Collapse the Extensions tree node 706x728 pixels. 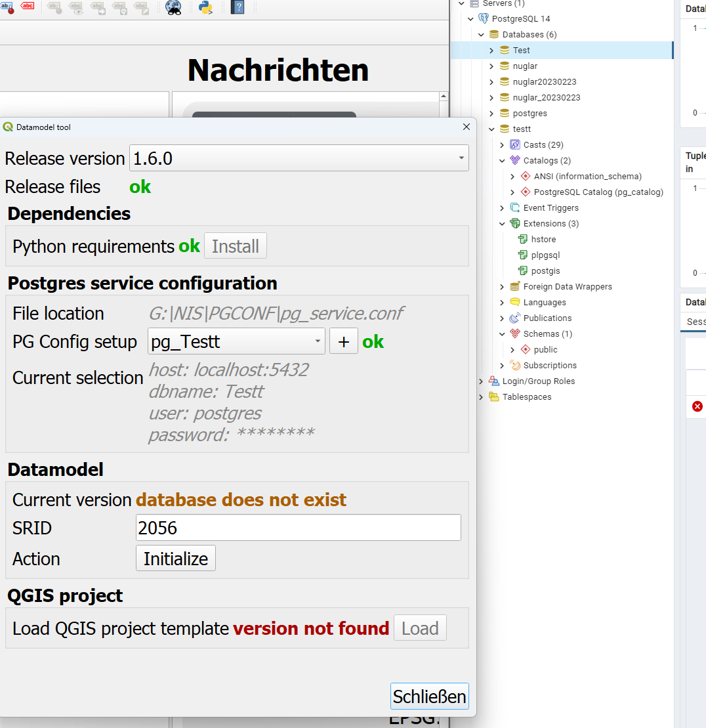pos(502,223)
